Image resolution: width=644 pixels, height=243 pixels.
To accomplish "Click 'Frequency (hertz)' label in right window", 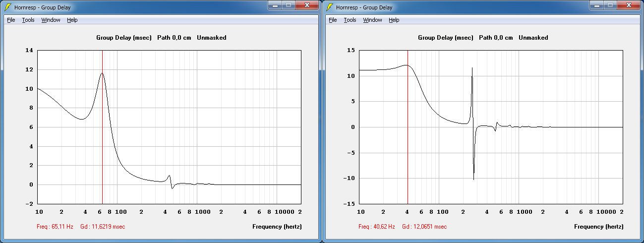I will 598,227.
